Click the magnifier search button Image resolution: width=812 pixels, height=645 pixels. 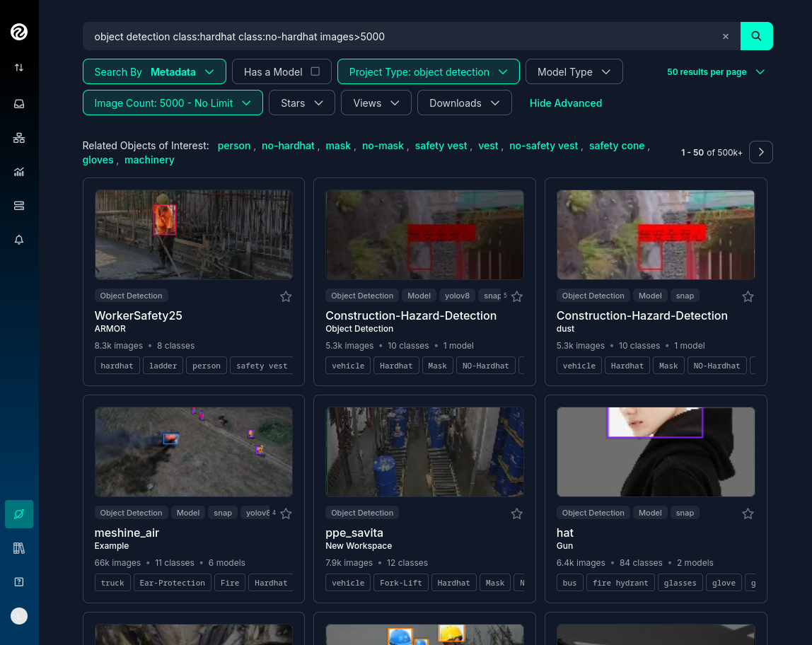click(x=757, y=36)
